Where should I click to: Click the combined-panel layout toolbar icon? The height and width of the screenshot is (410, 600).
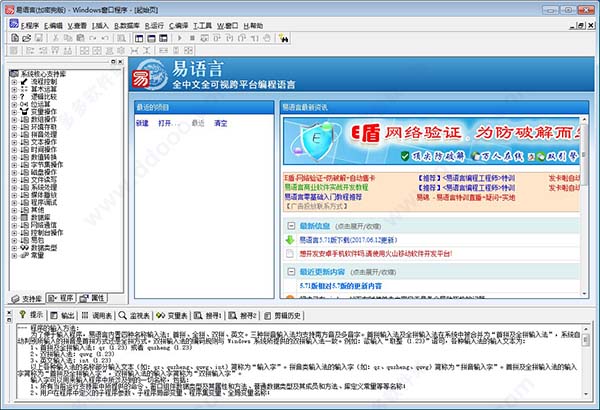pos(163,38)
